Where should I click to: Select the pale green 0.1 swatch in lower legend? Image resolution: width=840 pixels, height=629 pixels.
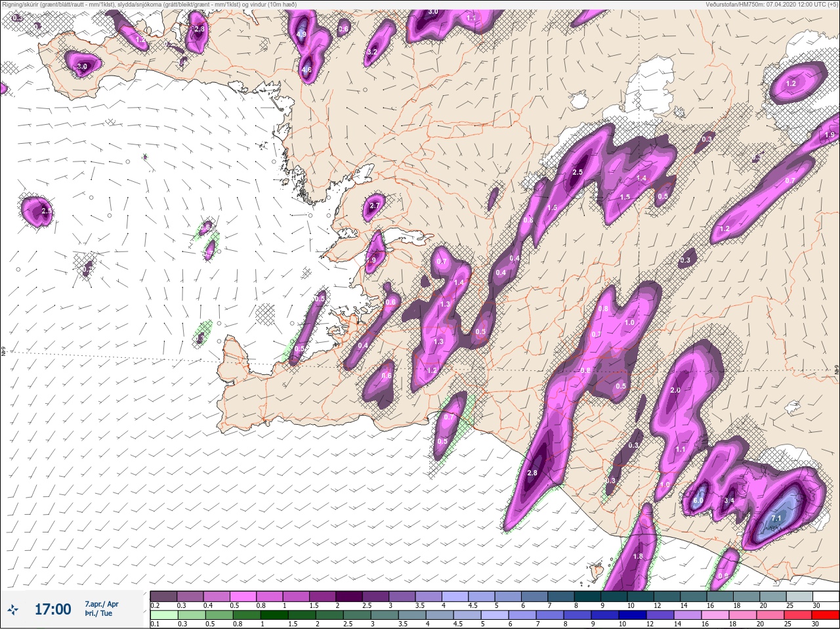163,615
